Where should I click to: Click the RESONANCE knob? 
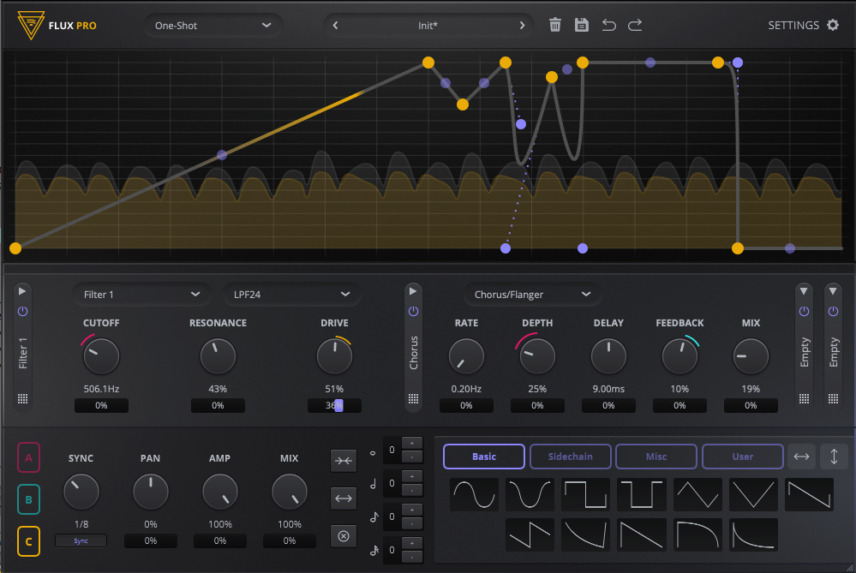coord(218,356)
